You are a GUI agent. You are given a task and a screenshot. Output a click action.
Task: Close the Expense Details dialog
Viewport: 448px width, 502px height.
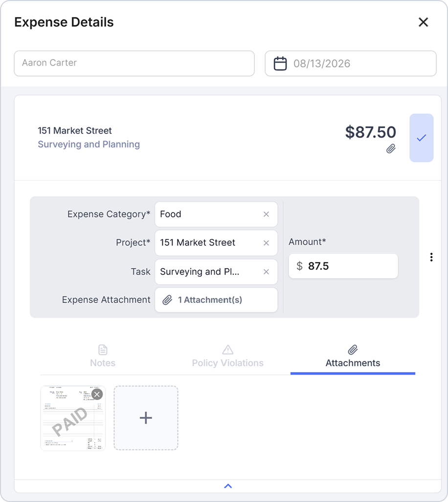423,22
